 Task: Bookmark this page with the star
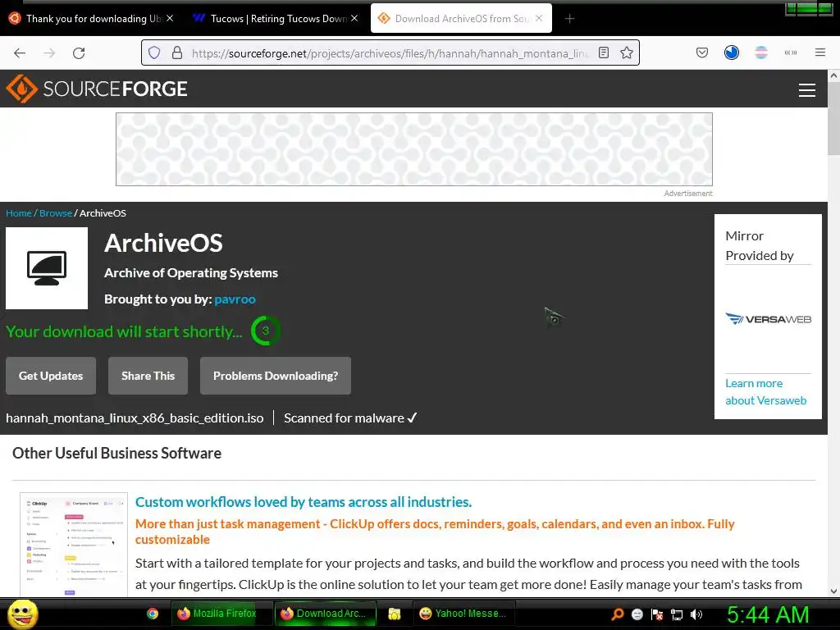[626, 52]
